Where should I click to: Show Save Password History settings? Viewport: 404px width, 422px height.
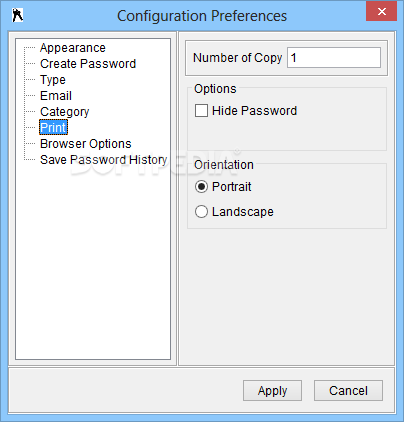coord(103,160)
